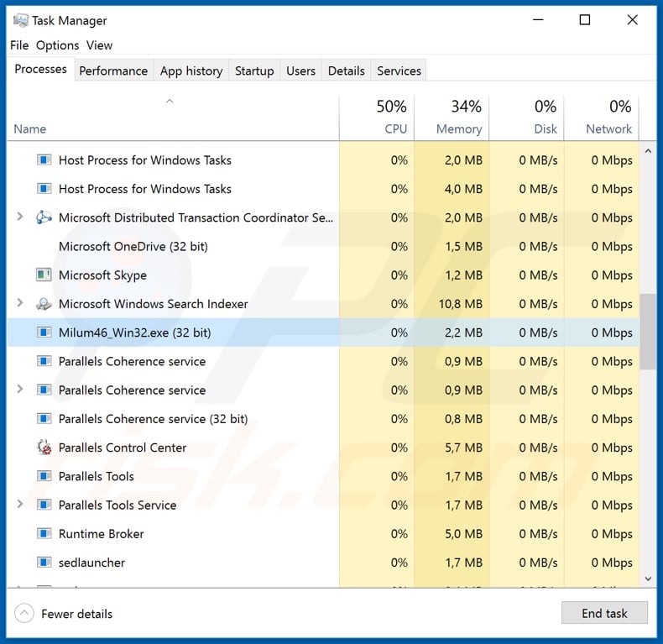The height and width of the screenshot is (644, 663).
Task: Click the scrollbar down arrow
Action: (x=648, y=579)
